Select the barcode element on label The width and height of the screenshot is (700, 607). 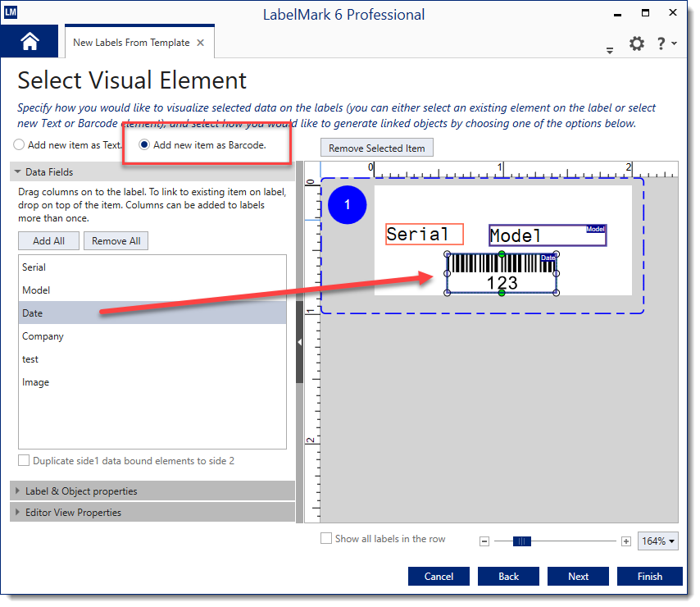(502, 273)
